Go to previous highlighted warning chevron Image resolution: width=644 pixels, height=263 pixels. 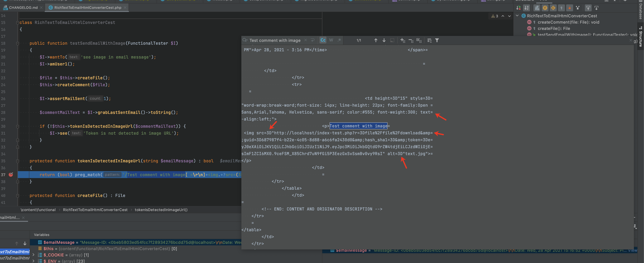(503, 16)
